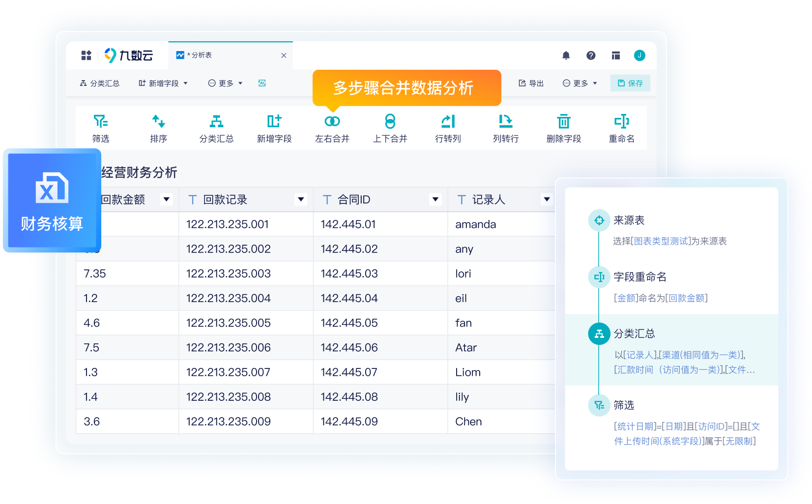812x504 pixels.
Task: Select the 筛选 filter tool icon
Action: pyautogui.click(x=101, y=122)
